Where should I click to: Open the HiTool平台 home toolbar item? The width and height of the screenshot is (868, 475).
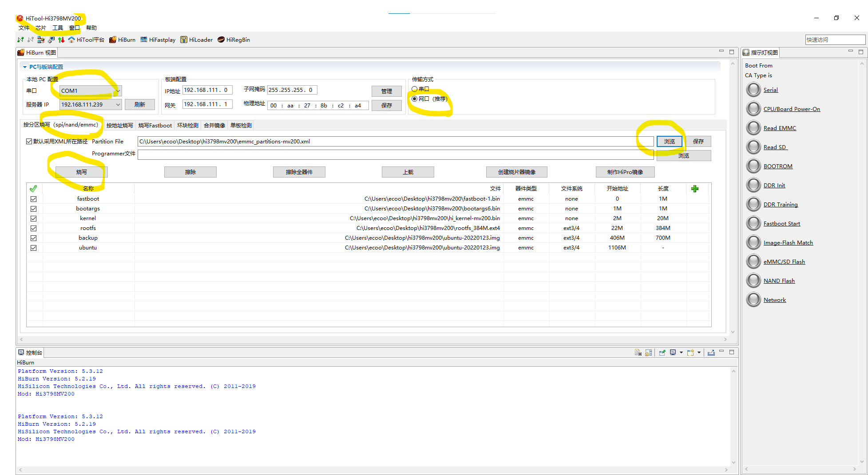(x=87, y=40)
